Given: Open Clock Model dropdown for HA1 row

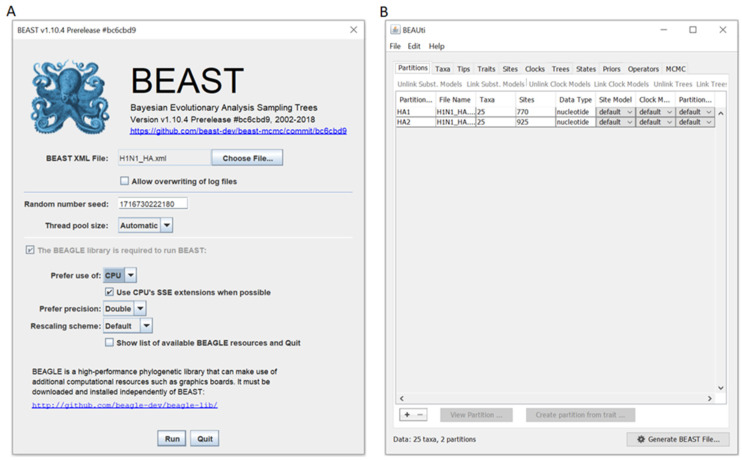Looking at the screenshot, I should (655, 112).
